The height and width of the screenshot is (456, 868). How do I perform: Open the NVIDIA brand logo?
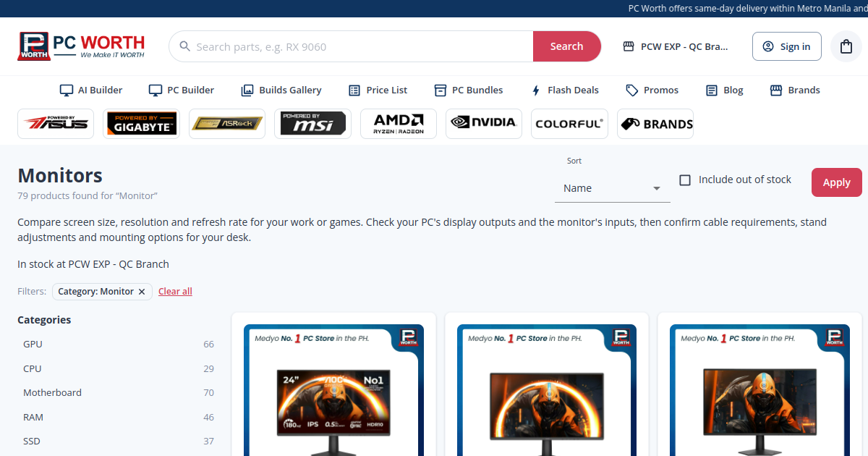click(x=484, y=124)
